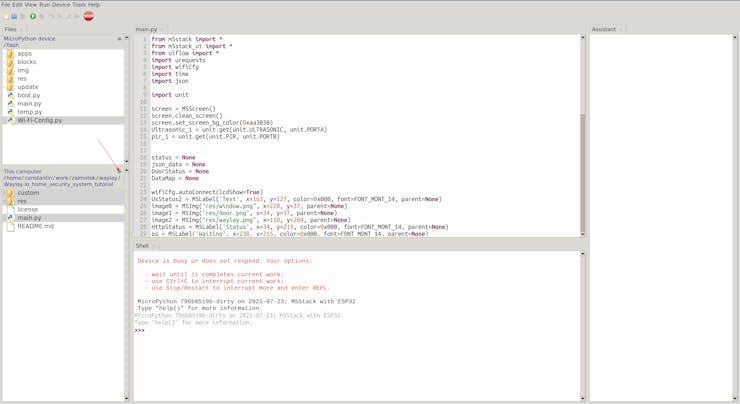The width and height of the screenshot is (740, 404).
Task: Select main.py in the device file list
Action: click(63, 104)
